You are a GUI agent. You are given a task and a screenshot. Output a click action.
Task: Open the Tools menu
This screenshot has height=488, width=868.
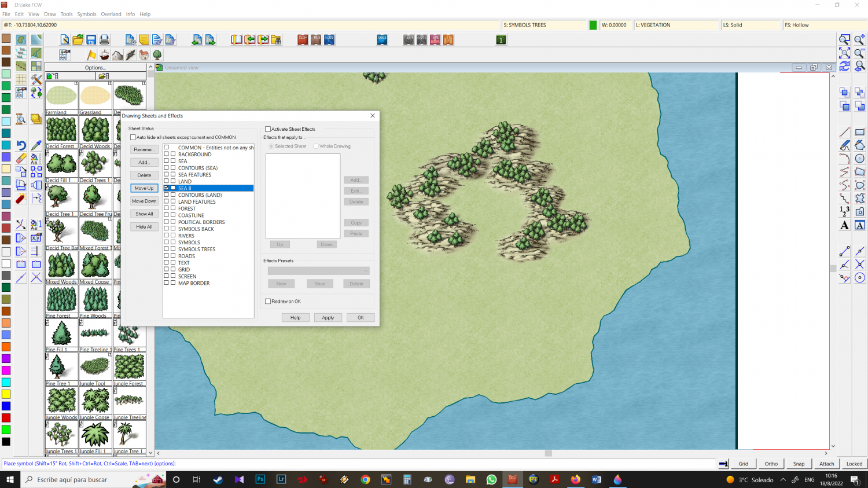pyautogui.click(x=67, y=14)
